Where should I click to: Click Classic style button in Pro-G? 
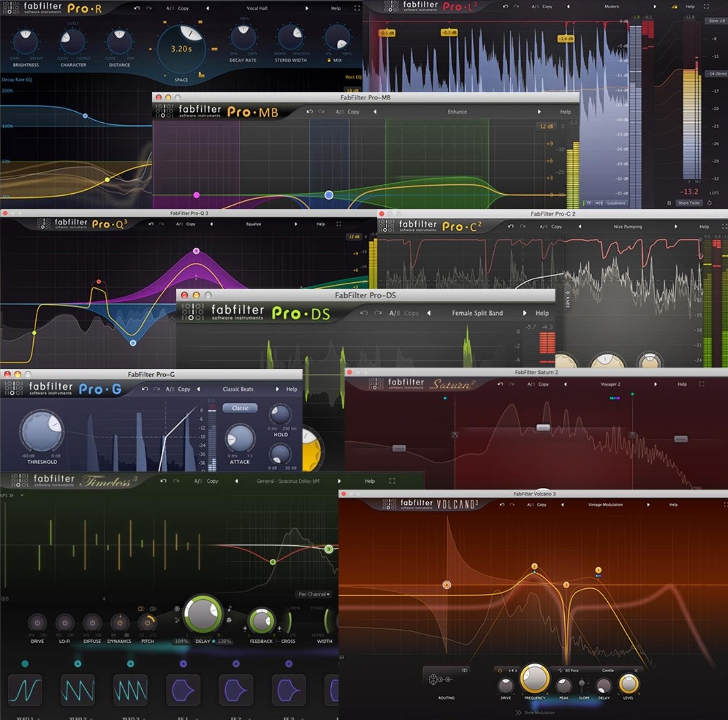(240, 408)
